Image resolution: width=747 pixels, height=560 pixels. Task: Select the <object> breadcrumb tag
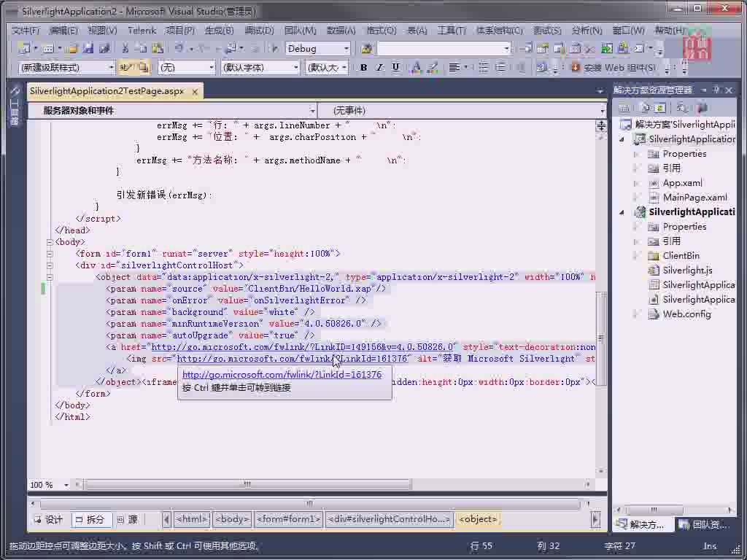(x=478, y=519)
